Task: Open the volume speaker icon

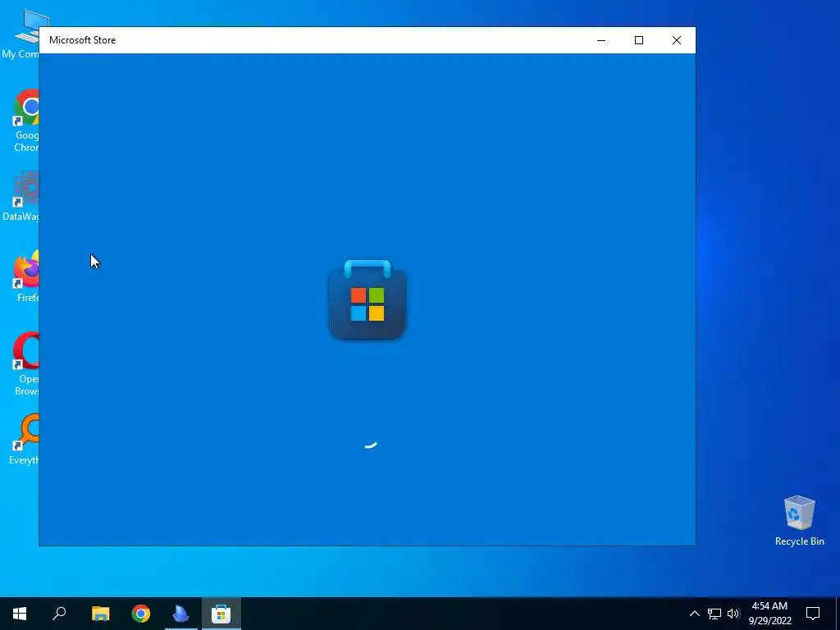Action: [x=733, y=614]
